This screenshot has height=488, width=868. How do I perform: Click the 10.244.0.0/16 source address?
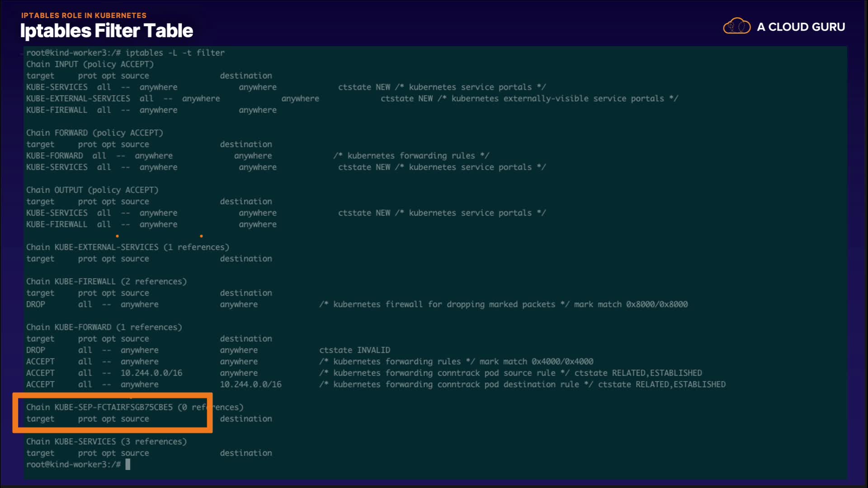151,373
